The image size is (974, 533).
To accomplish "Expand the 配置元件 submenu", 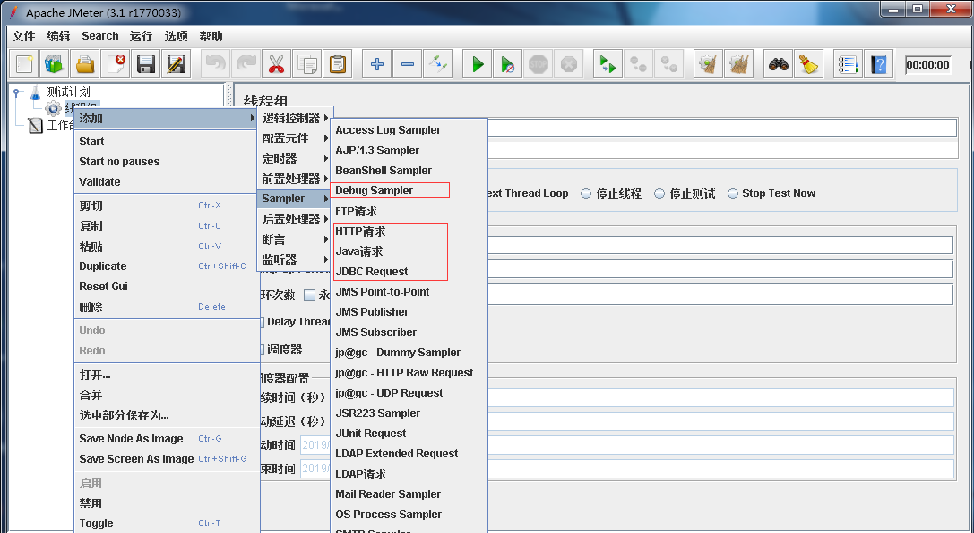I will [294, 139].
